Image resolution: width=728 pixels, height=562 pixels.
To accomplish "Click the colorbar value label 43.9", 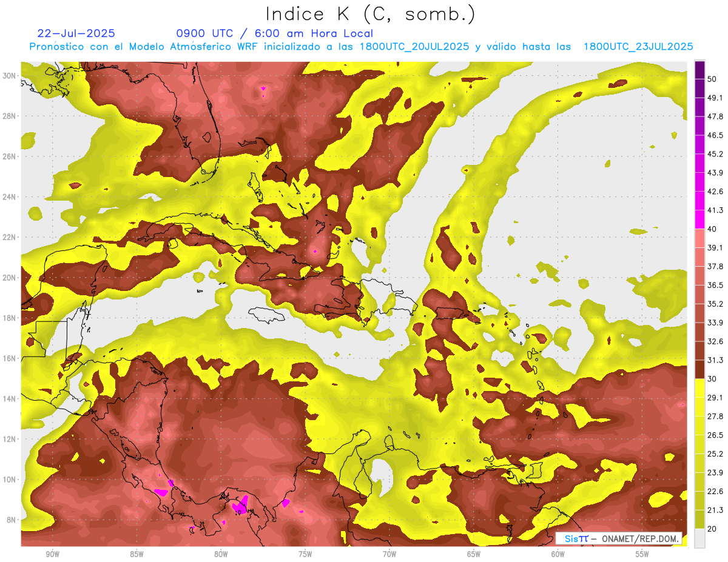I will 714,172.
